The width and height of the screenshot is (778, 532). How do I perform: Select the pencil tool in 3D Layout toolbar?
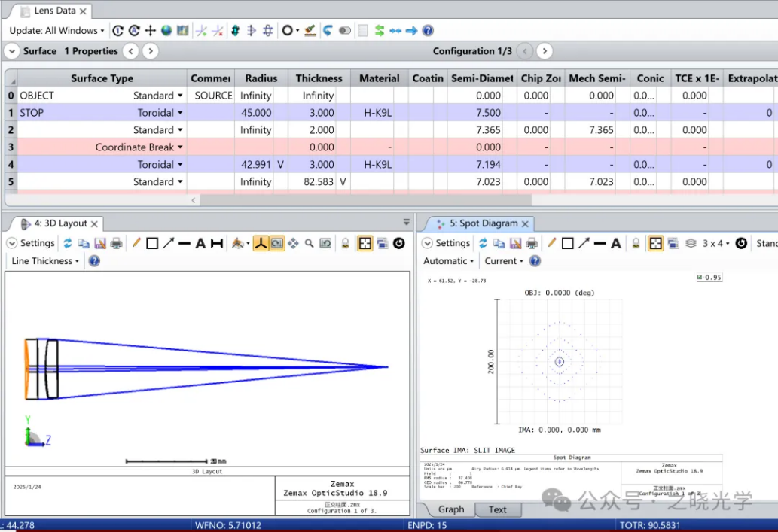point(136,243)
